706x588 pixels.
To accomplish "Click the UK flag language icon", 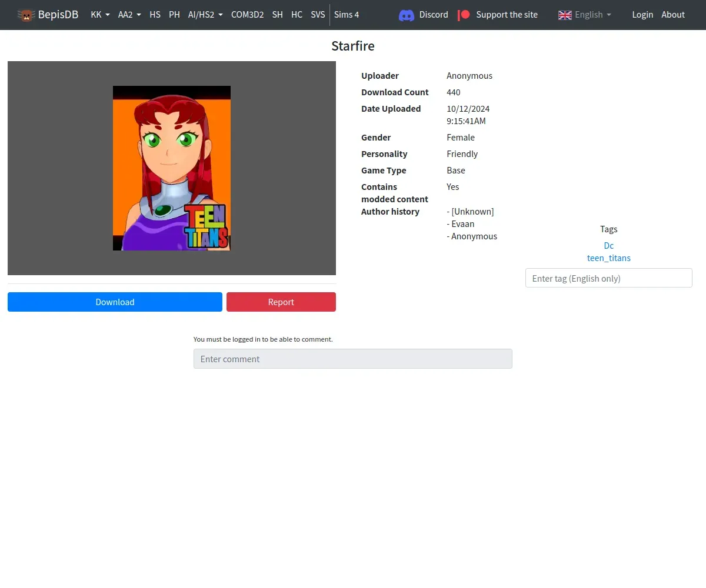I will pyautogui.click(x=565, y=15).
